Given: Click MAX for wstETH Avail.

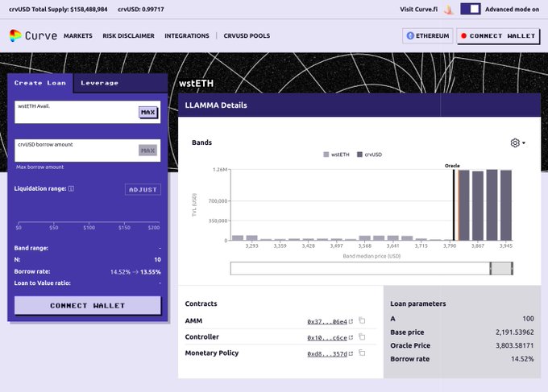Looking at the screenshot, I should 147,113.
